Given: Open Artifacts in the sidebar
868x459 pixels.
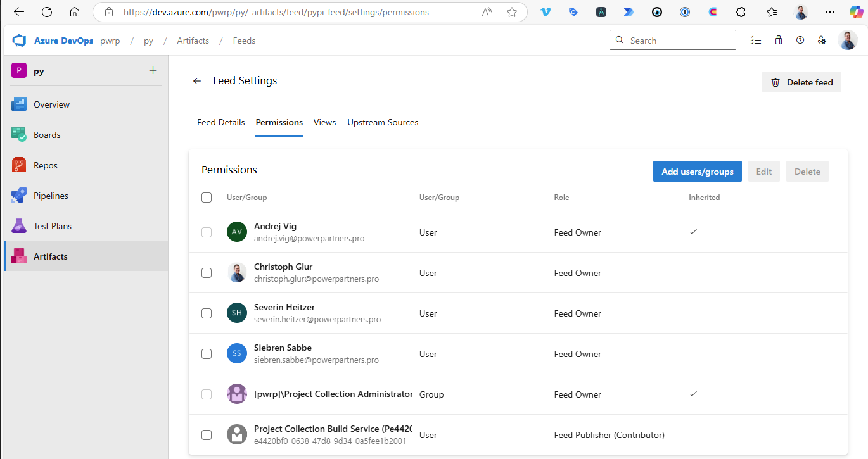Looking at the screenshot, I should tap(86, 256).
